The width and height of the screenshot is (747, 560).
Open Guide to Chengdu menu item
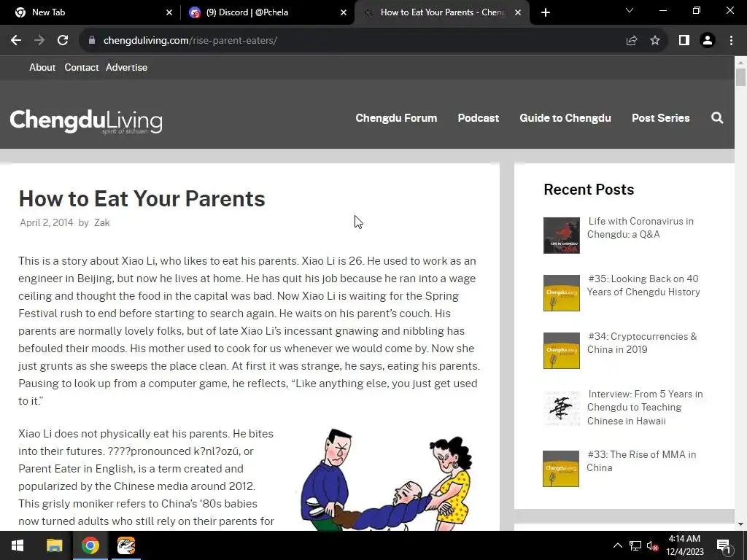click(565, 117)
